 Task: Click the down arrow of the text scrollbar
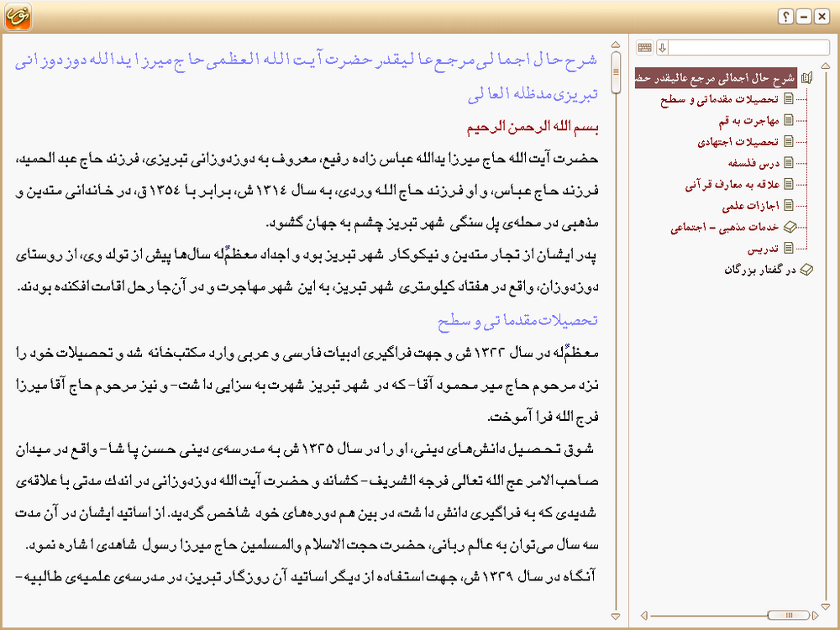click(616, 617)
